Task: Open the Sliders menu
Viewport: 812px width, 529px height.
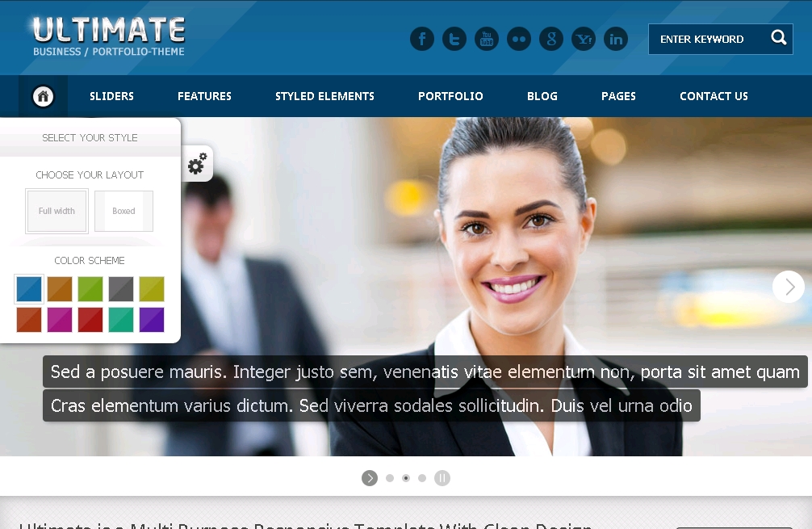Action: point(111,96)
